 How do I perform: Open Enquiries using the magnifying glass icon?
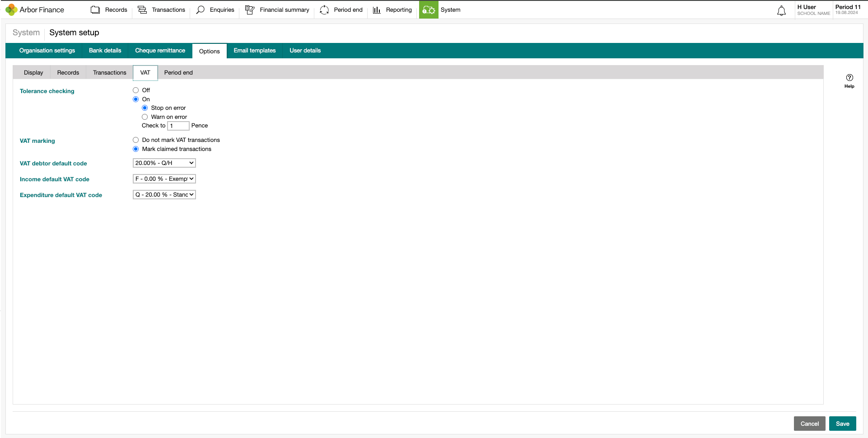click(x=201, y=9)
